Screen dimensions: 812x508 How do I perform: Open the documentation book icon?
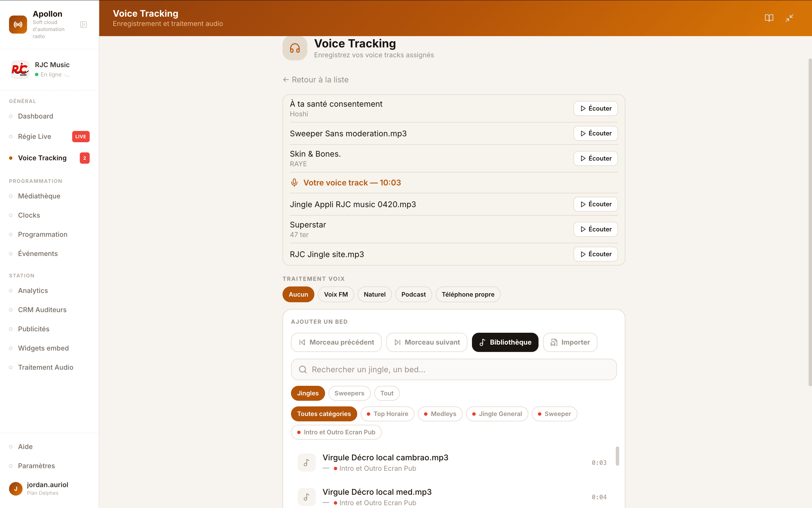[x=769, y=18]
